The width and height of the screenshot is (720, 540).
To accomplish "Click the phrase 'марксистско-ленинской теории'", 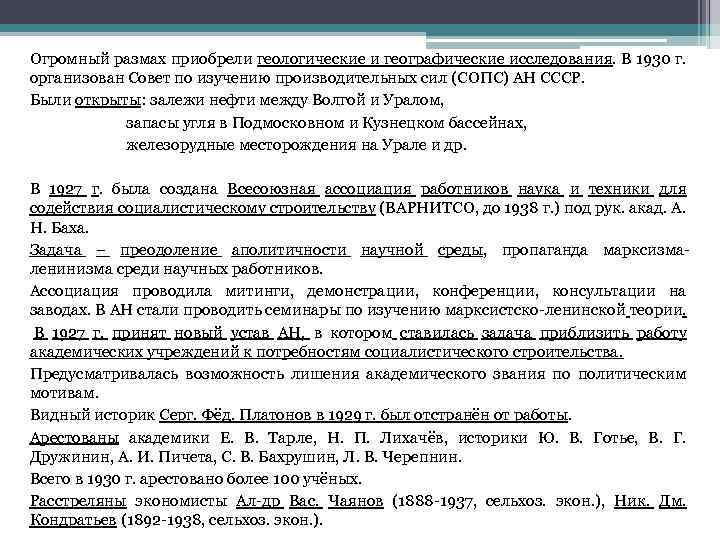I will coord(564,310).
